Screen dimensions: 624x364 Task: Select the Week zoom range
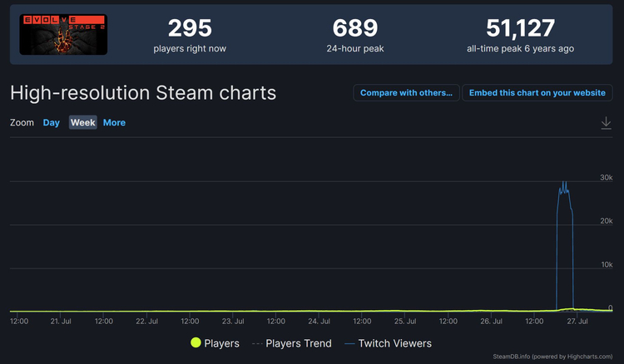pos(82,123)
